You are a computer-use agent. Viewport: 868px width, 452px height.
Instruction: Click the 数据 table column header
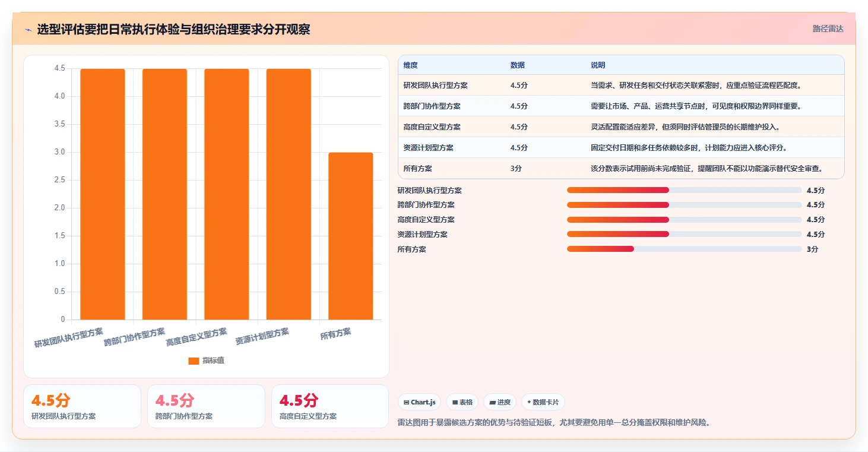(517, 65)
